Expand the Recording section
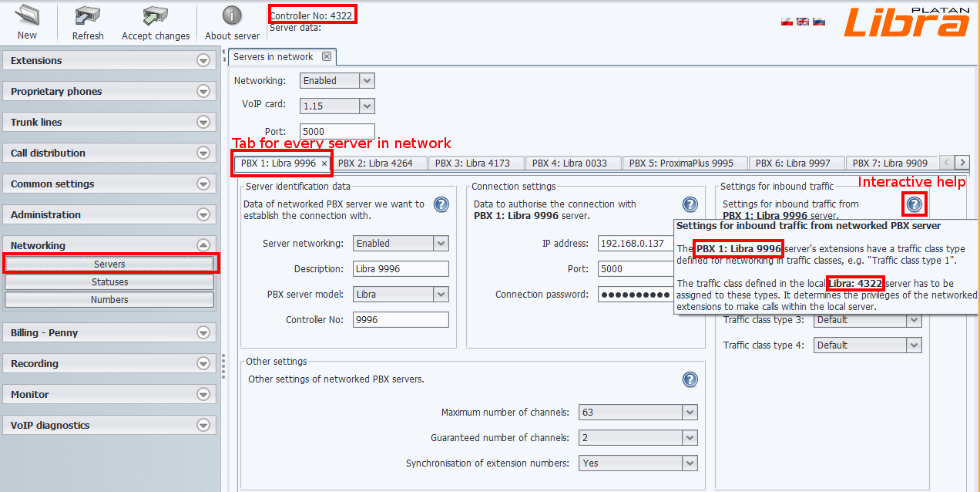This screenshot has width=980, height=492. coord(203,363)
